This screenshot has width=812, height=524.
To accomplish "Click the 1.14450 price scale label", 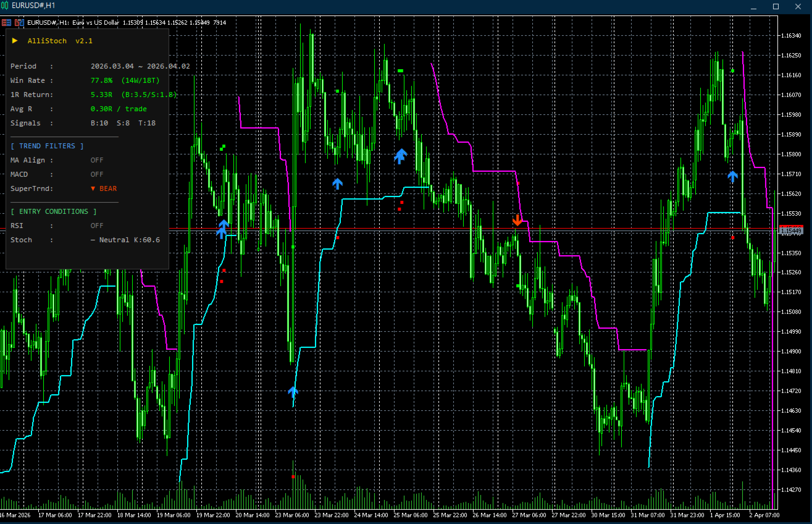I will pyautogui.click(x=791, y=450).
